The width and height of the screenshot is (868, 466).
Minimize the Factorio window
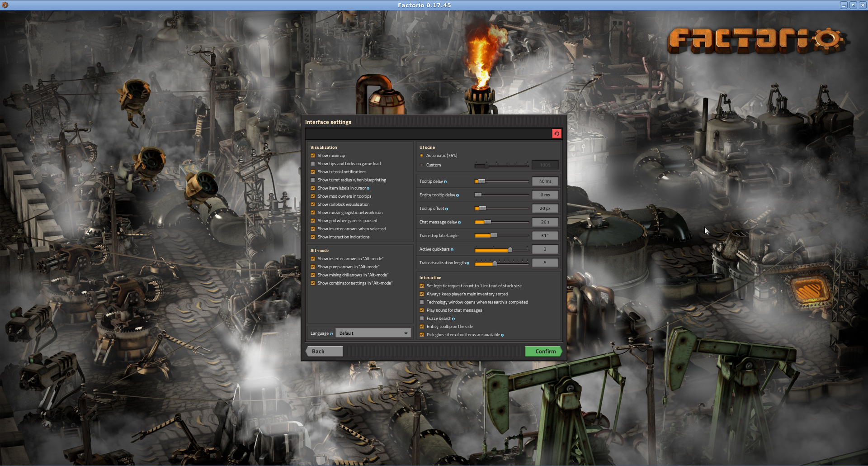pyautogui.click(x=844, y=5)
